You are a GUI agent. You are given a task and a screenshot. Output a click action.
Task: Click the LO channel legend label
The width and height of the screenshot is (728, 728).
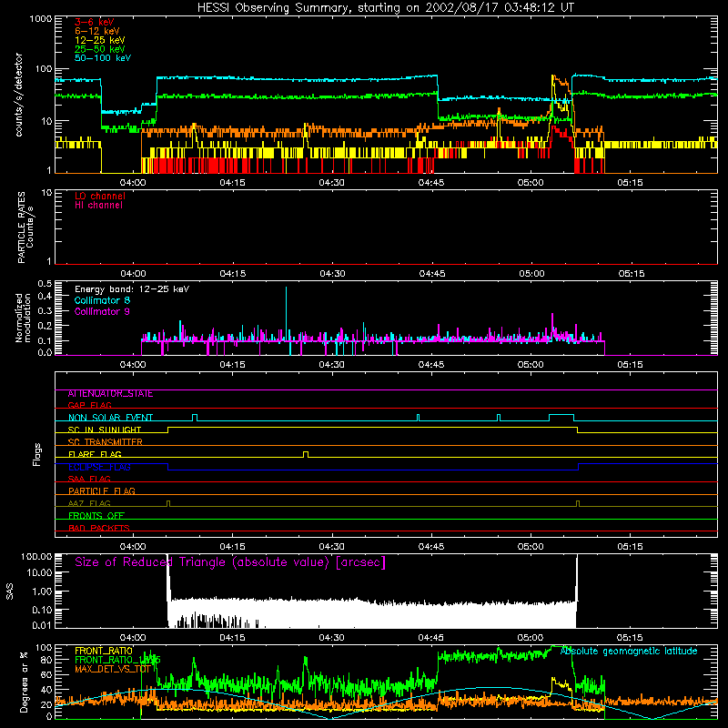[100, 196]
